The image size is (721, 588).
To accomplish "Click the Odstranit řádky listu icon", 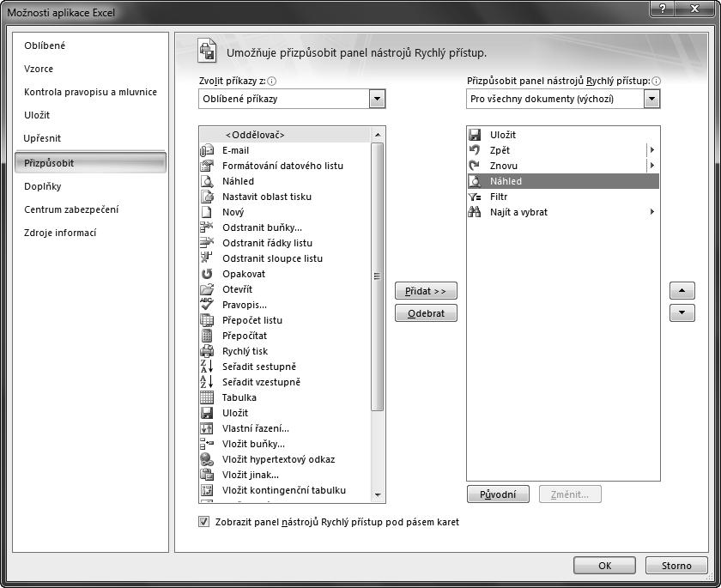I will (x=207, y=243).
